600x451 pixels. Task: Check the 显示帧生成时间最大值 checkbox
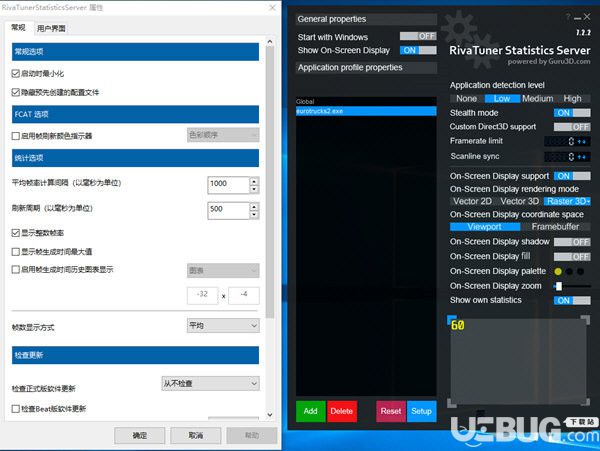16,252
